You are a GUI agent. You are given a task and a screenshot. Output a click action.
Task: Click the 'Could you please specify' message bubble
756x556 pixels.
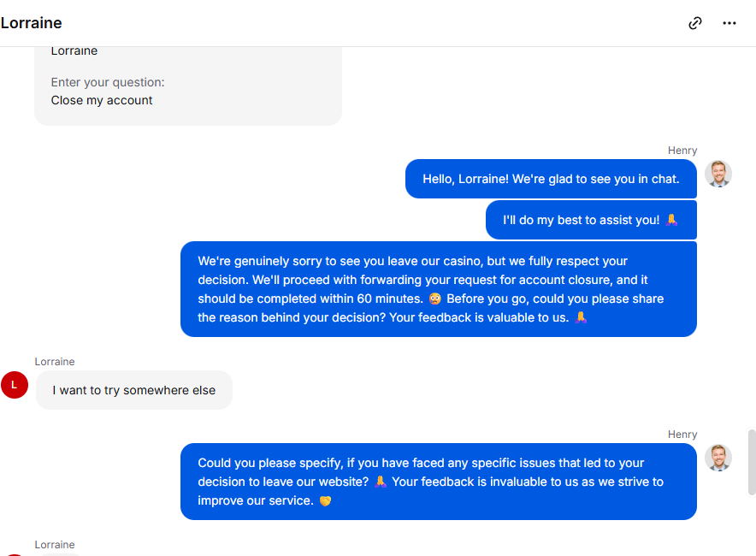pyautogui.click(x=438, y=482)
